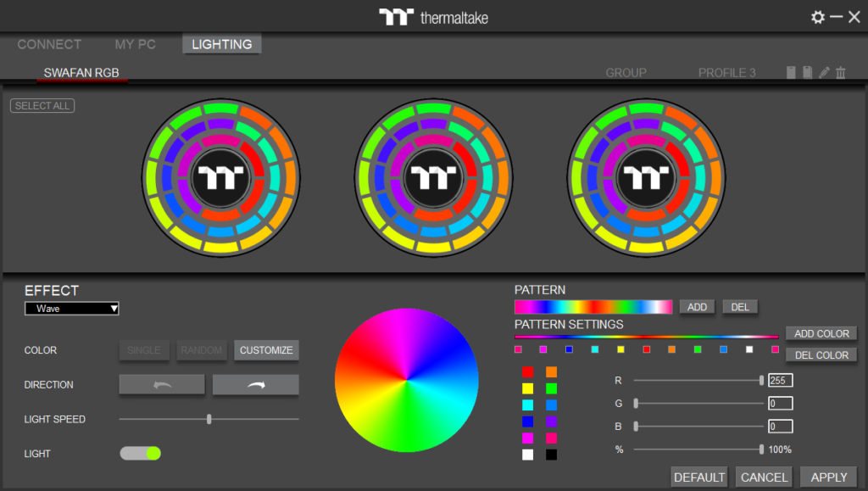Click the LIGHT SPEED slider handle
The width and height of the screenshot is (868, 491).
click(209, 419)
